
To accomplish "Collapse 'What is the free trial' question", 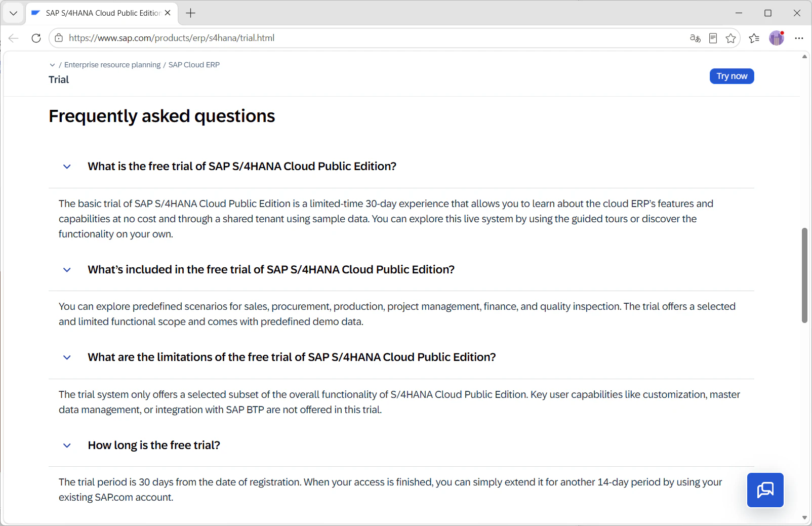I will pyautogui.click(x=67, y=167).
